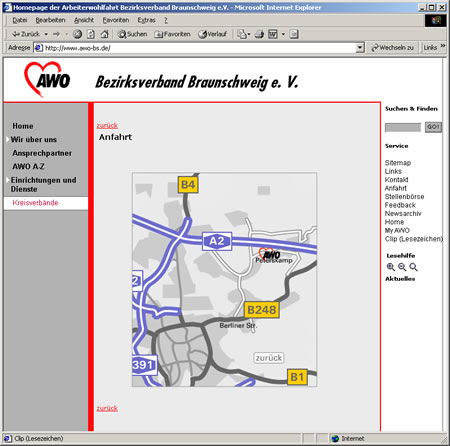Image resolution: width=450 pixels, height=446 pixels.
Task: Open the Bearbeiten menu
Action: click(50, 20)
